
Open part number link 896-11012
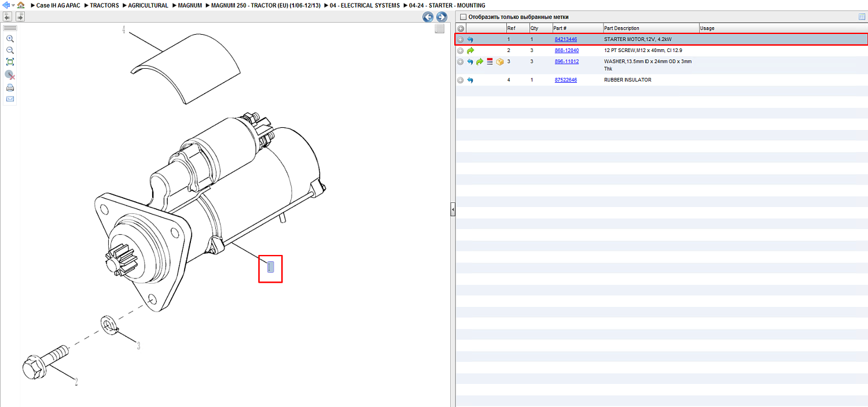[x=567, y=61]
